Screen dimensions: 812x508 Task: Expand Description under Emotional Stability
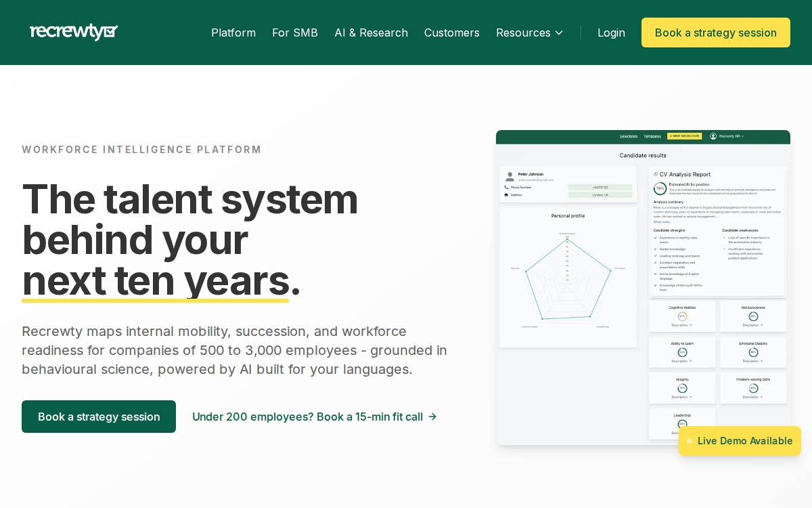pyautogui.click(x=752, y=361)
